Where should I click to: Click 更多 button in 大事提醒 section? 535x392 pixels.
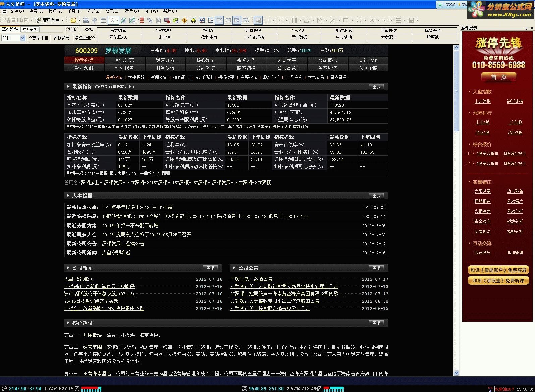tap(376, 195)
